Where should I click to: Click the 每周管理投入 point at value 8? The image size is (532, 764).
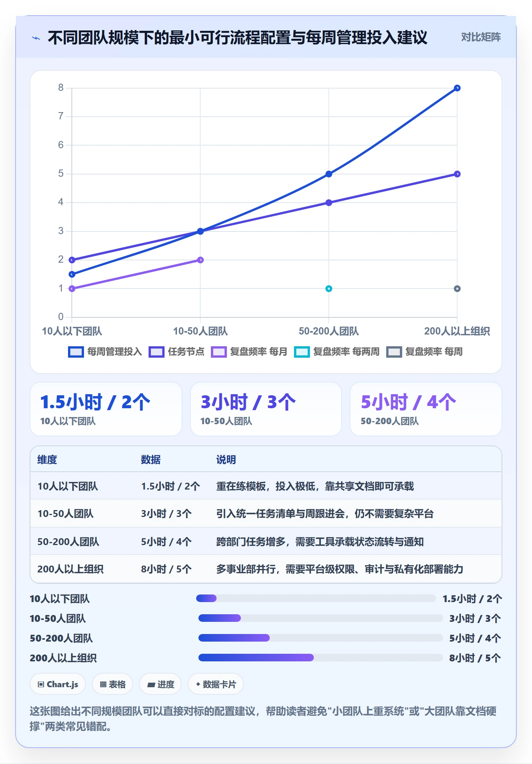coord(457,88)
